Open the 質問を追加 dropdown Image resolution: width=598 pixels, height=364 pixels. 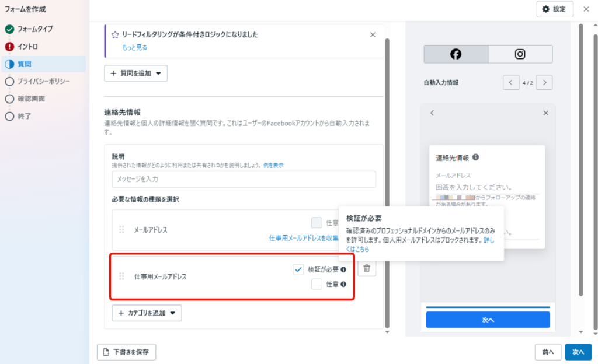click(135, 73)
